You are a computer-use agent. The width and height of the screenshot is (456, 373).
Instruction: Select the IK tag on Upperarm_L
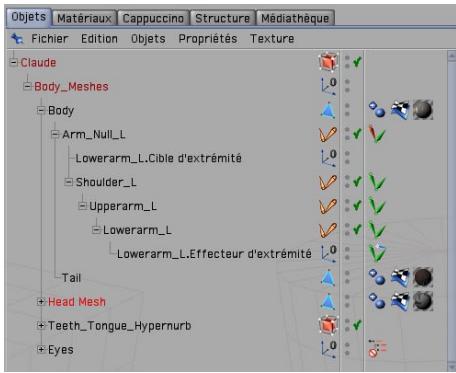pyautogui.click(x=377, y=206)
